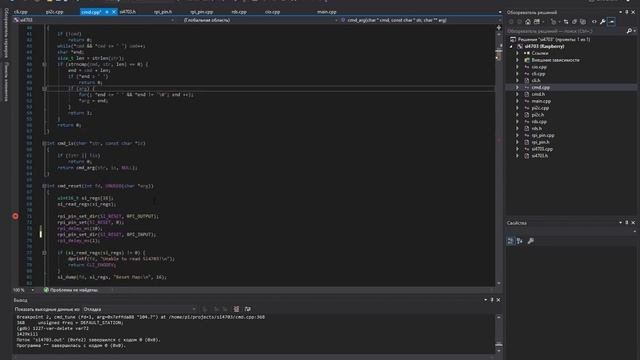Close the Output panel
The height and width of the screenshot is (360, 640).
pos(498,300)
